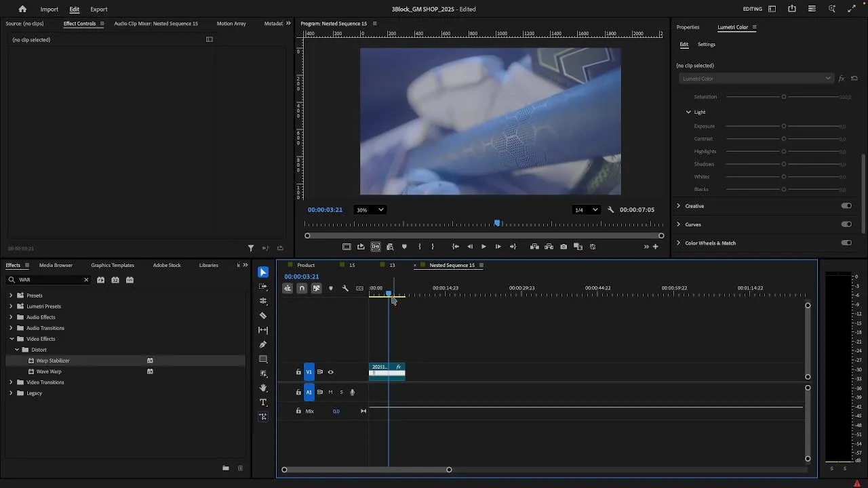
Task: Add a marker in the timeline header
Action: point(331,288)
